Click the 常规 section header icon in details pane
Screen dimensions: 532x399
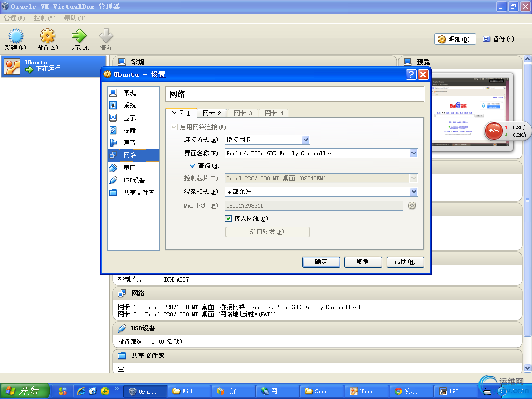pos(122,62)
